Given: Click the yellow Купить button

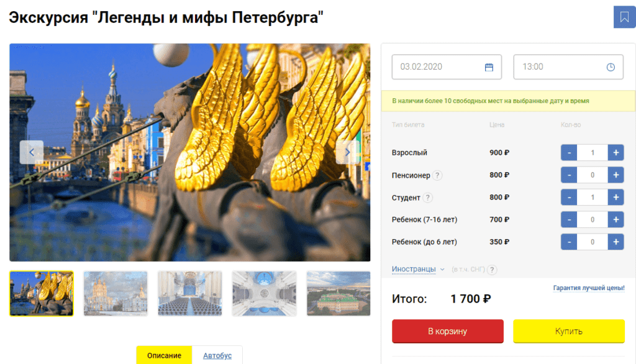Looking at the screenshot, I should [569, 331].
